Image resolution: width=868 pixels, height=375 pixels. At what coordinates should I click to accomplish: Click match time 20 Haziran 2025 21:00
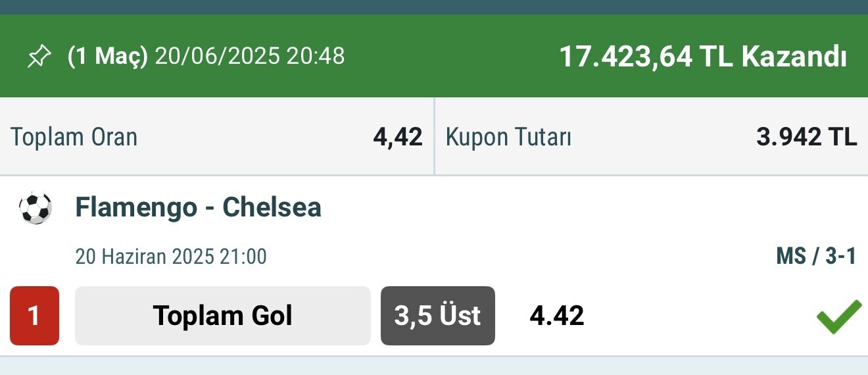(x=171, y=256)
